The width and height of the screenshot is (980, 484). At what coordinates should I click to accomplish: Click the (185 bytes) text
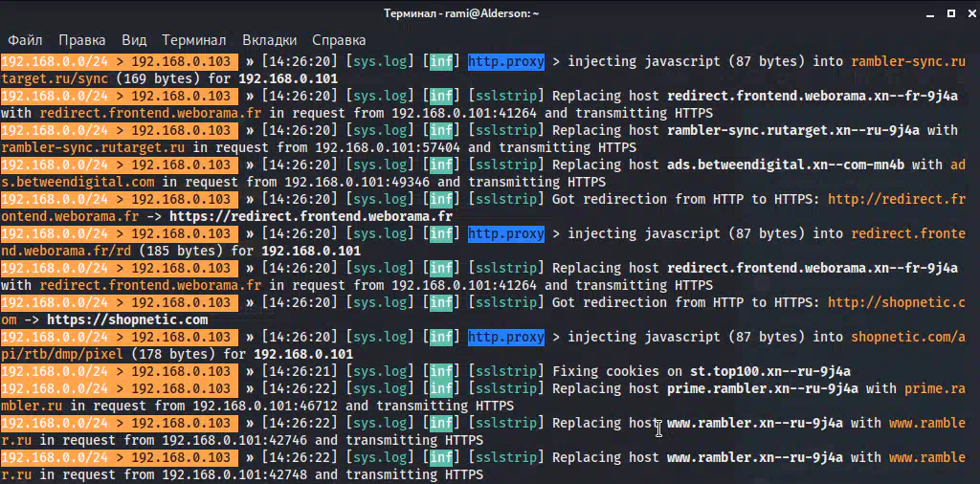(177, 251)
